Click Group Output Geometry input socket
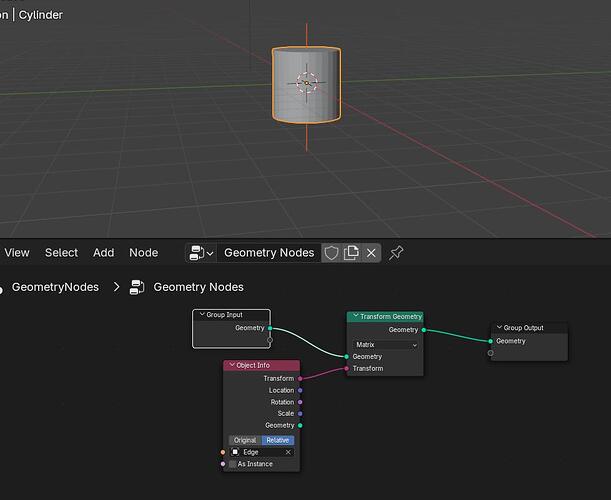The width and height of the screenshot is (611, 500). click(x=490, y=341)
